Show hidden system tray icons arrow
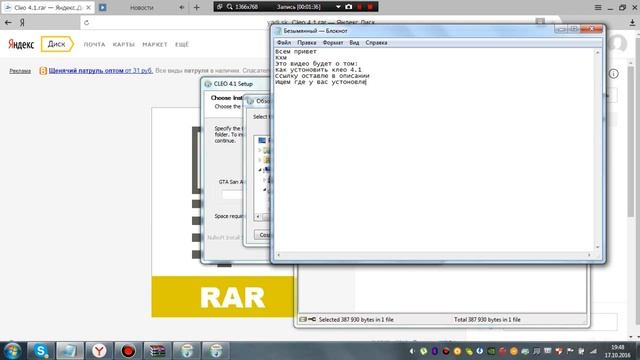This screenshot has width=640, height=360. [x=412, y=351]
